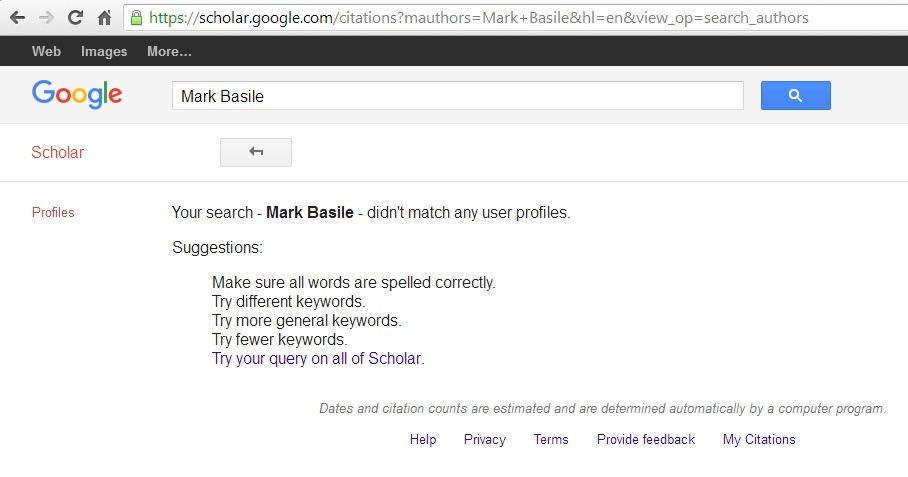This screenshot has width=908, height=477.
Task: Click the Google logo
Action: coord(77,94)
